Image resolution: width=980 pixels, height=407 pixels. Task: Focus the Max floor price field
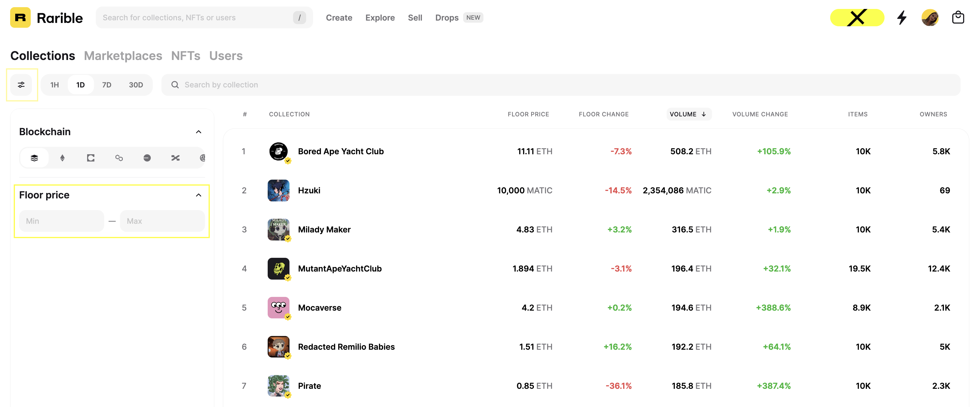pyautogui.click(x=162, y=221)
